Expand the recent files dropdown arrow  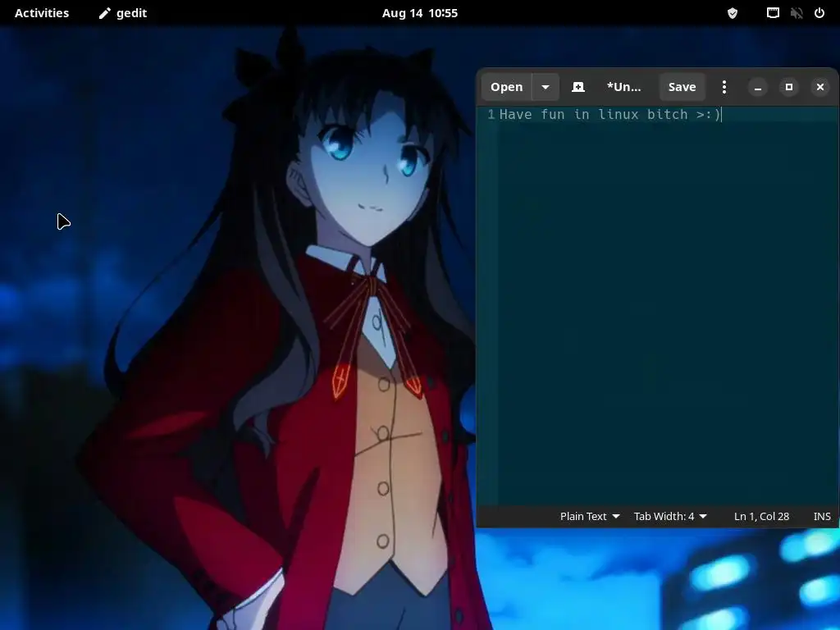(x=546, y=87)
